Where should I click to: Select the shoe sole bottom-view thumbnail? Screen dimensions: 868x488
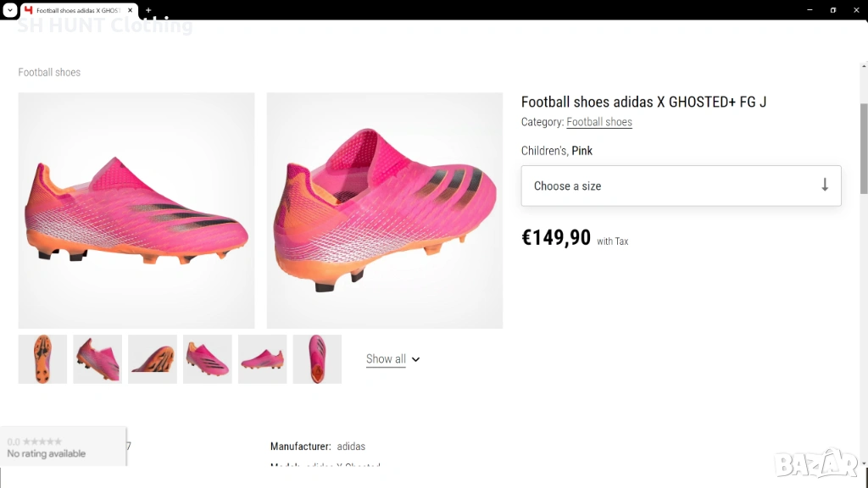42,359
